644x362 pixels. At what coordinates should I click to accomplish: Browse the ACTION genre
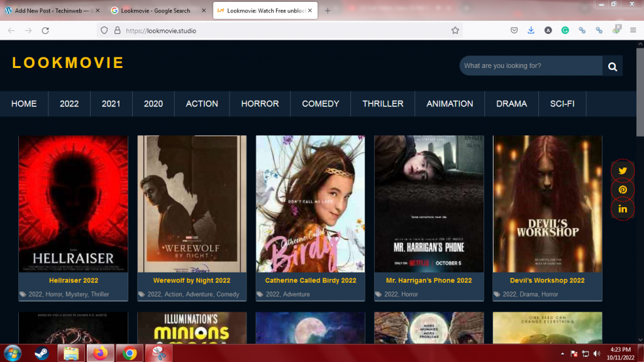coord(202,104)
